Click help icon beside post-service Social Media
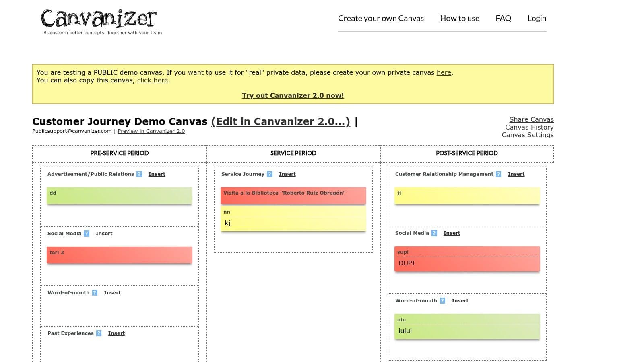The height and width of the screenshot is (362, 644). tap(434, 233)
